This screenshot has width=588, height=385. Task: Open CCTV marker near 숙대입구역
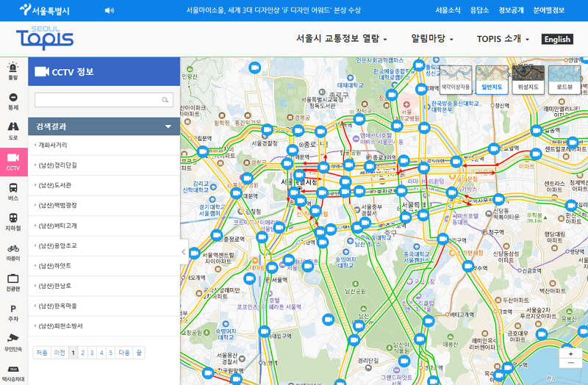click(x=264, y=331)
